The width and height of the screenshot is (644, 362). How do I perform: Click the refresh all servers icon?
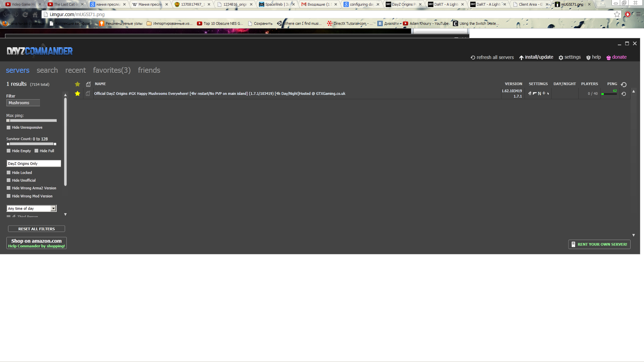pyautogui.click(x=473, y=58)
